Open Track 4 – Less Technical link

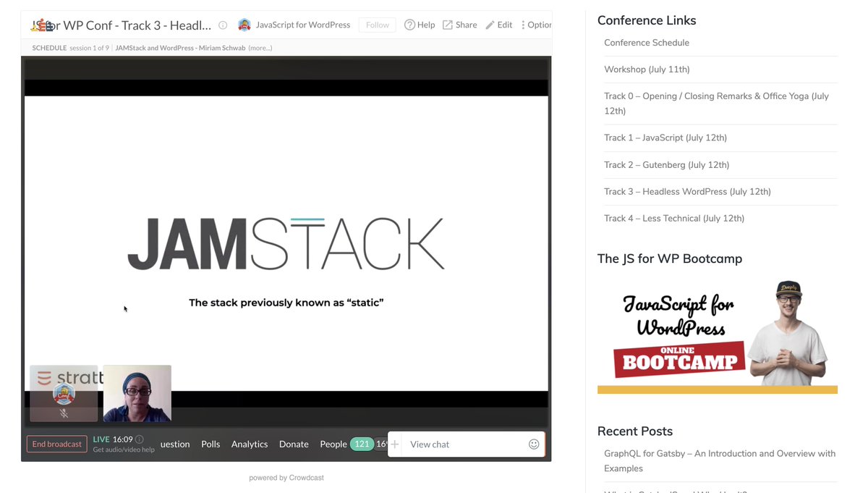pos(674,218)
